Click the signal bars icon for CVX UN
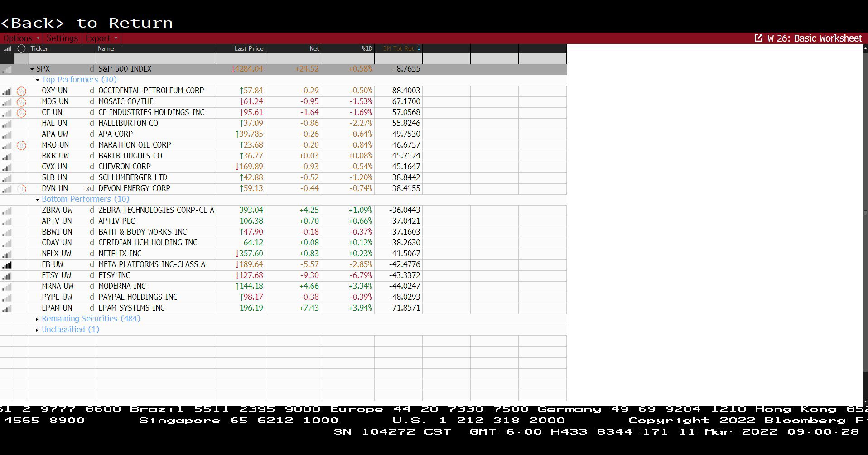The height and width of the screenshot is (455, 868). pos(7,168)
